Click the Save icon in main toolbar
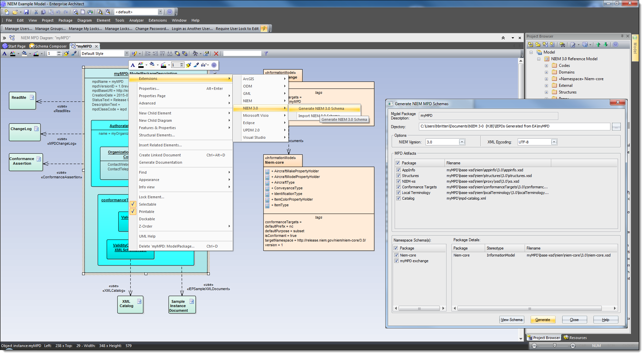The height and width of the screenshot is (355, 644). pos(26,12)
